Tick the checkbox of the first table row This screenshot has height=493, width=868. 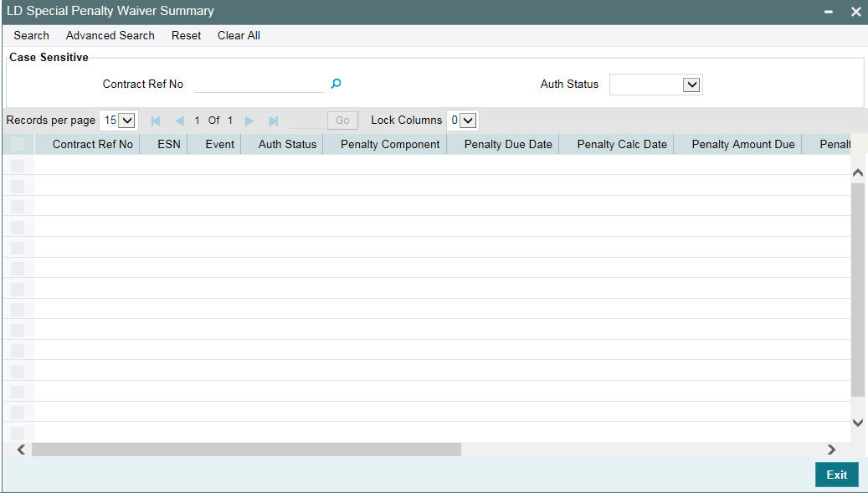(18, 166)
